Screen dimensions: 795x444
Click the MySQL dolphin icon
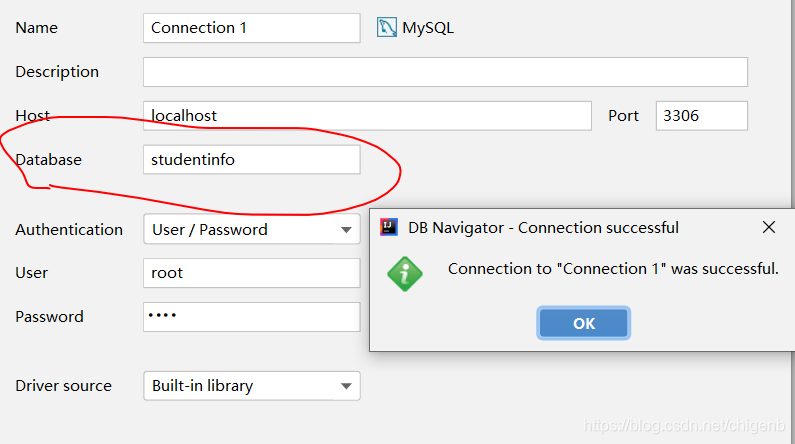386,27
